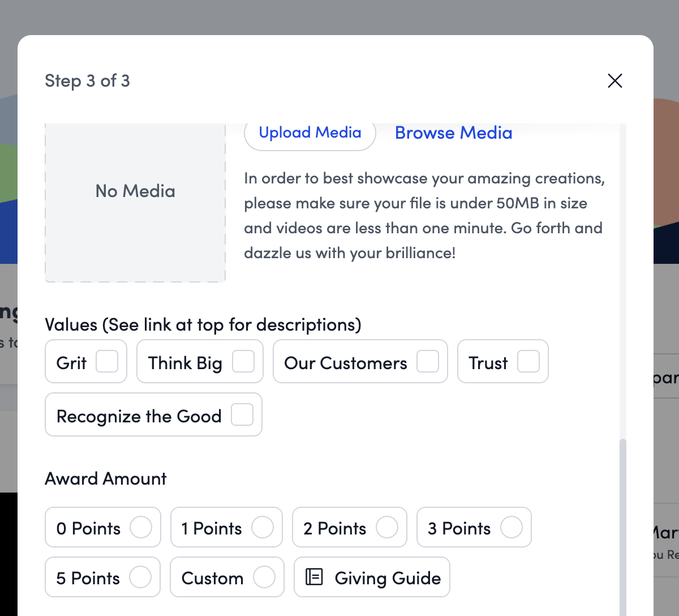Click the X to close the dialog

(614, 80)
